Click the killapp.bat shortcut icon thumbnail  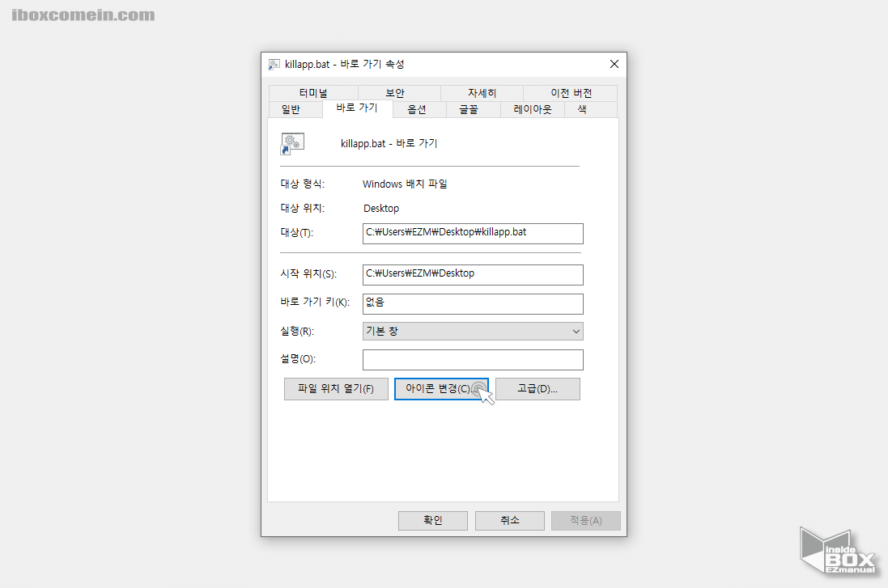coord(291,143)
